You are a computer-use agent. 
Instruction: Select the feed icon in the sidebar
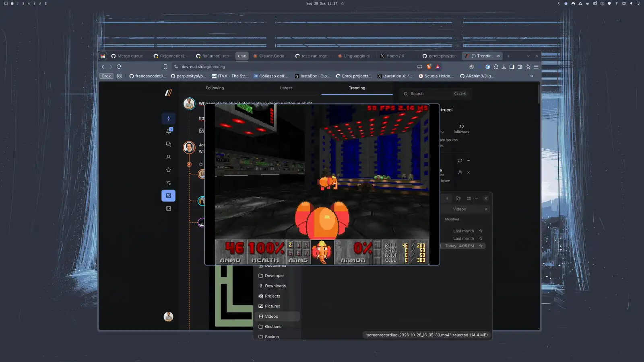coord(168,118)
